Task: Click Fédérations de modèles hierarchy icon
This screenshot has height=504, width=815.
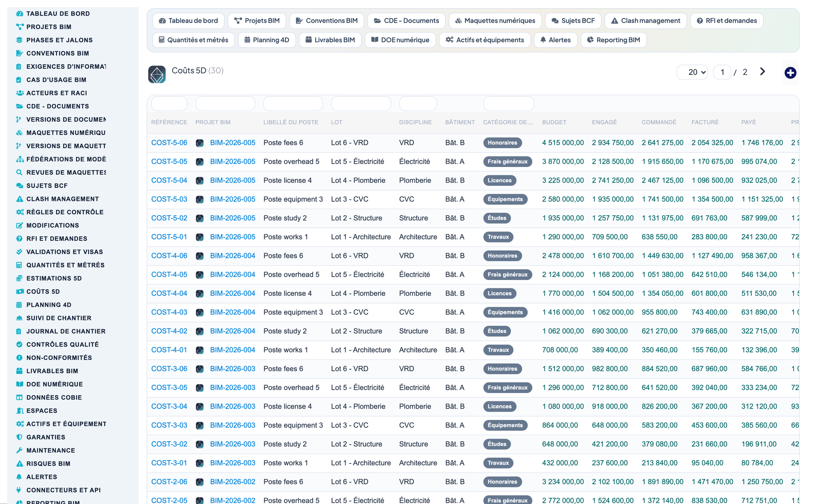Action: click(19, 159)
